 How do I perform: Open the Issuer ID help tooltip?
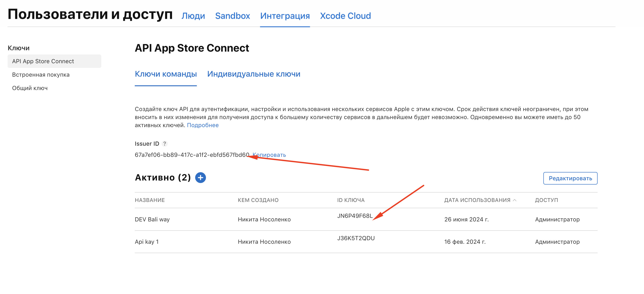coord(164,144)
